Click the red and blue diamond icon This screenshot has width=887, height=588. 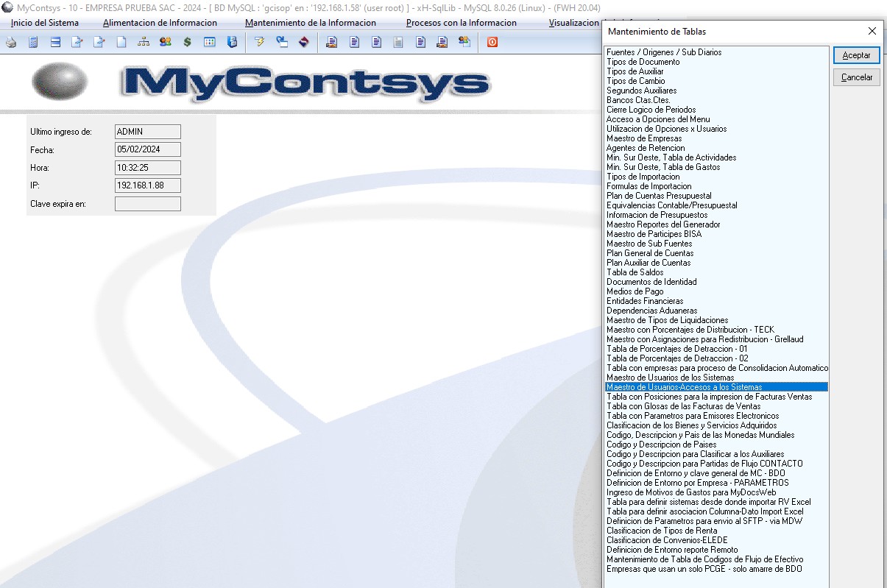[303, 42]
